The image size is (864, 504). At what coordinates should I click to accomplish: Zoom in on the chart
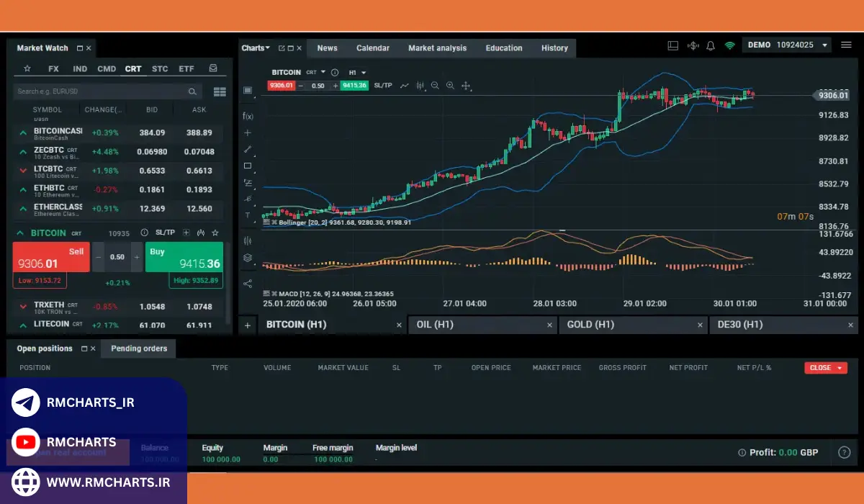451,86
